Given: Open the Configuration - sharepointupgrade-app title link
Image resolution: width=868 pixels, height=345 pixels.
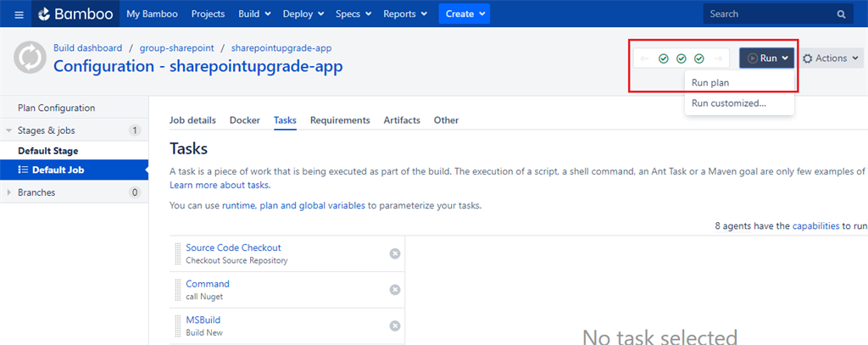Looking at the screenshot, I should [198, 66].
